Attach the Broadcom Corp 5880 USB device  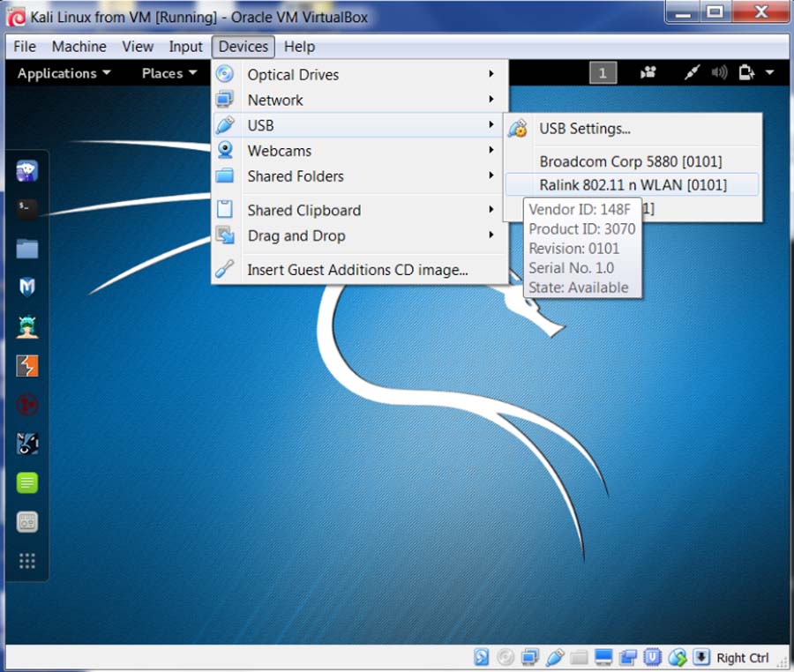630,161
